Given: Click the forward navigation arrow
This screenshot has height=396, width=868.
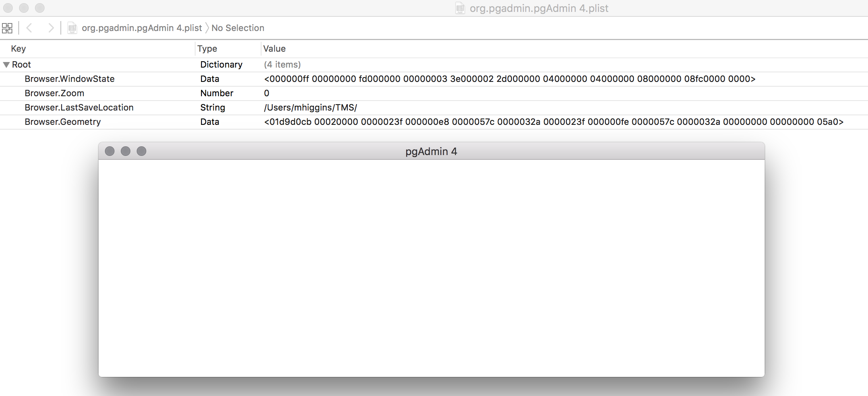Looking at the screenshot, I should click(50, 28).
